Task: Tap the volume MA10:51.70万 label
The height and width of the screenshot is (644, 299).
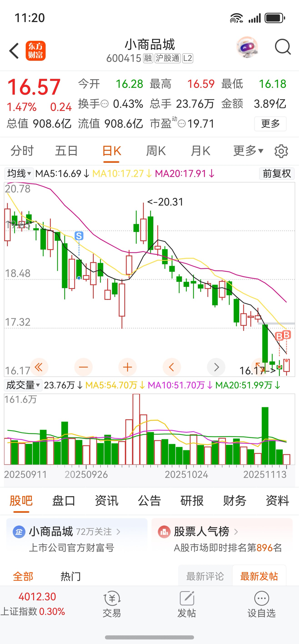Action: click(x=180, y=385)
